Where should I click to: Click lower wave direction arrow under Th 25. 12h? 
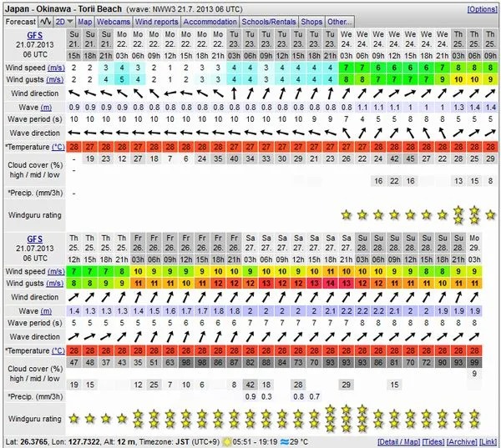73,336
